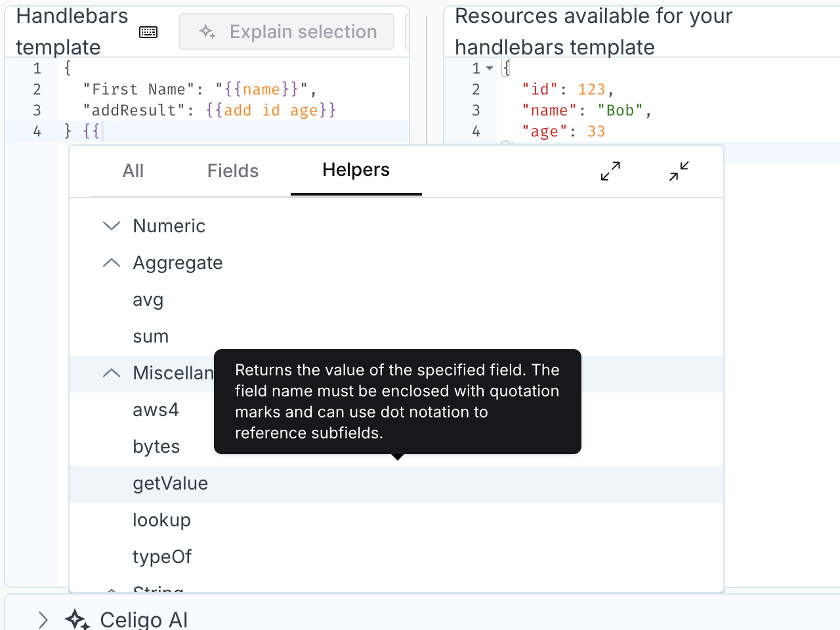840x630 pixels.
Task: Select the lookup helper
Action: 396,520
